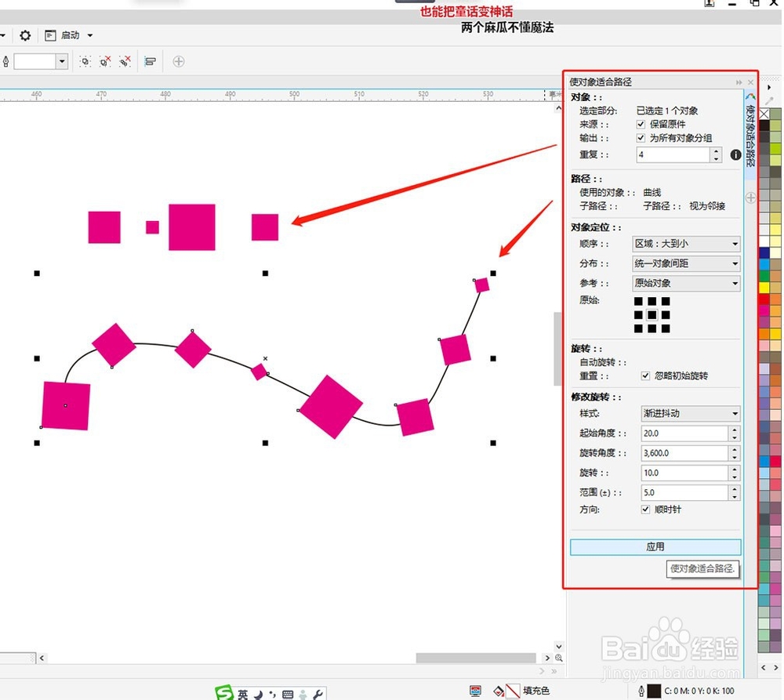Click the 起始角度 input field
Screen dimensions: 784x700
point(684,433)
